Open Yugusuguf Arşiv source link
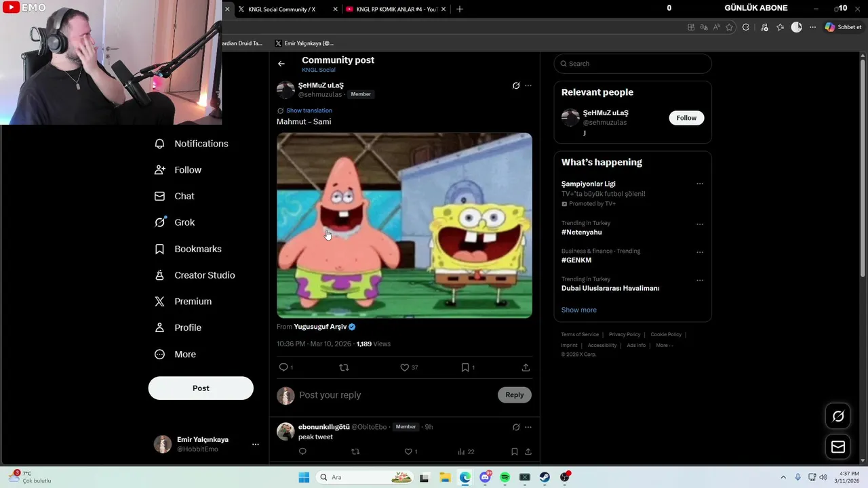The image size is (868, 488). tap(320, 327)
